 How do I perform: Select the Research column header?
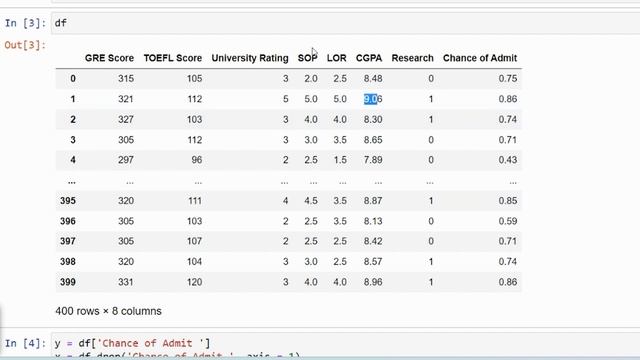coord(412,58)
